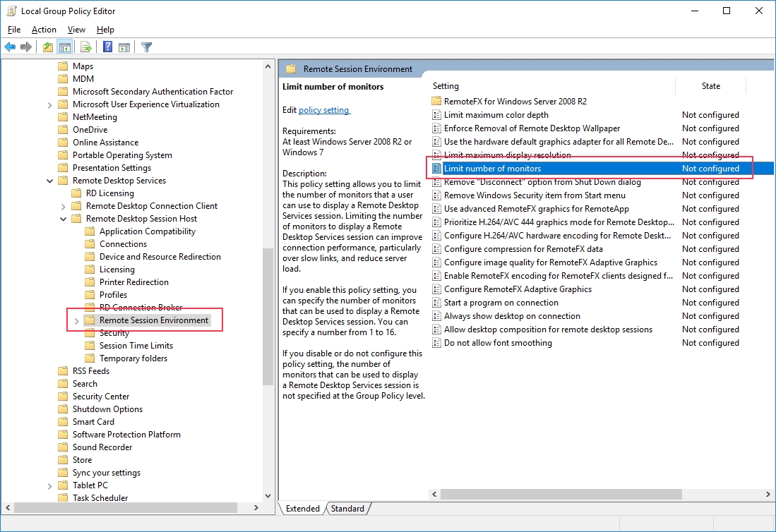Screen dimensions: 776x532
Task: Expand the Microsoft User Experience Virtualization node
Action: 50,104
